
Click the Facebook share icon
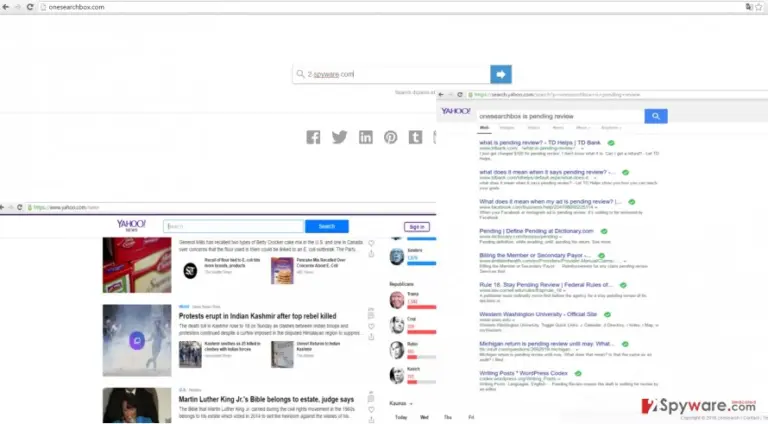313,137
